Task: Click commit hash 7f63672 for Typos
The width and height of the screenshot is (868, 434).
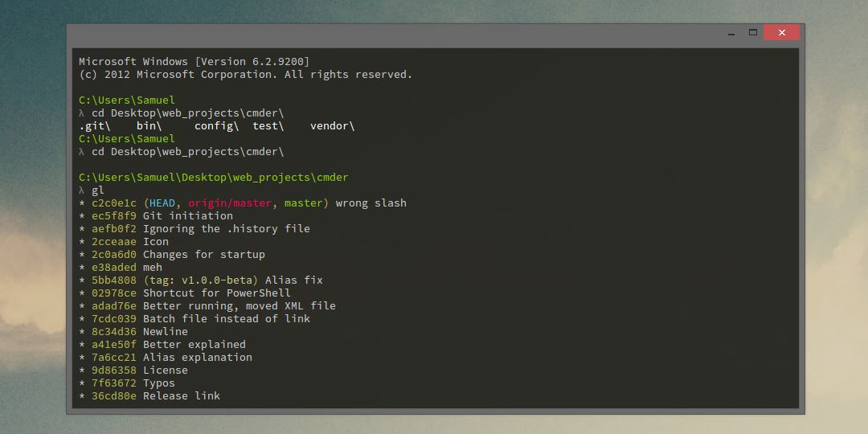Action: [114, 383]
